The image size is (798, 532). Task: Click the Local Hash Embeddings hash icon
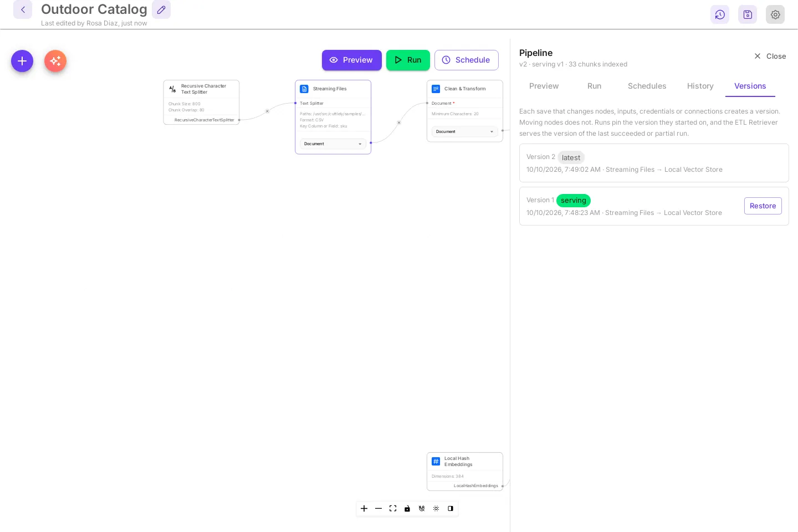click(436, 461)
